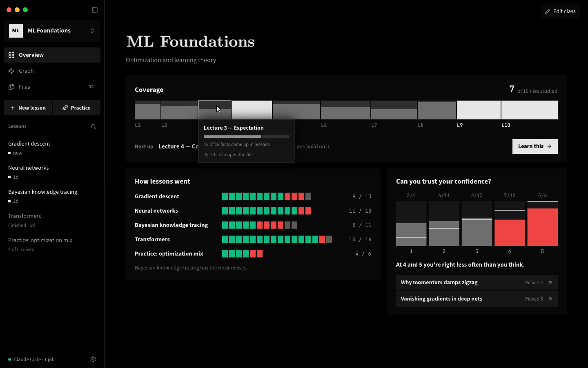Start a Practice session
Screen dimensions: 588x368
(x=76, y=108)
